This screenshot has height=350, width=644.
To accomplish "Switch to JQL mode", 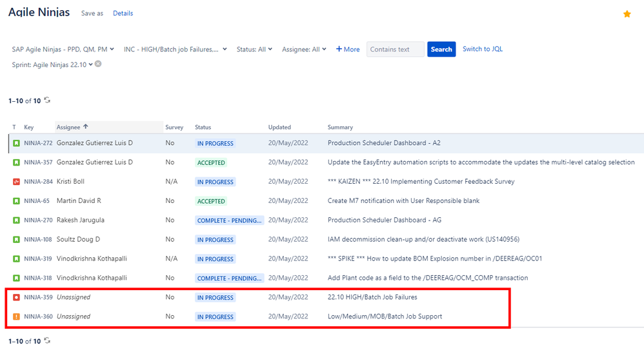I will (483, 49).
